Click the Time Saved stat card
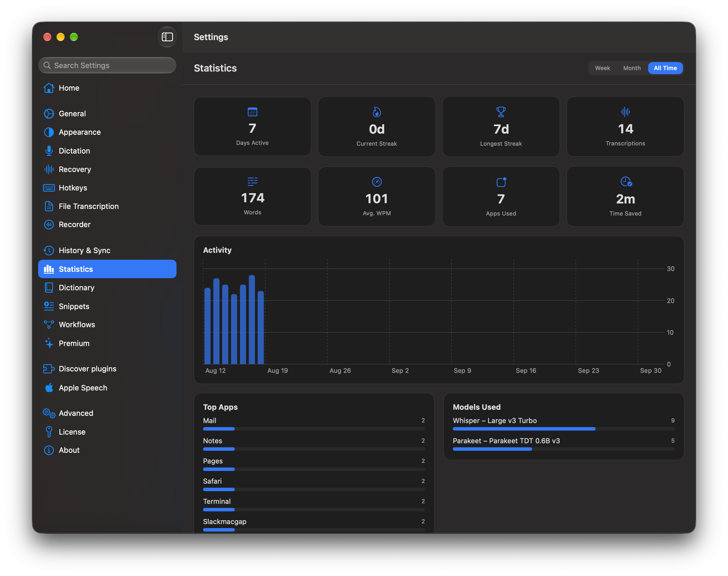This screenshot has width=728, height=576. 625,197
